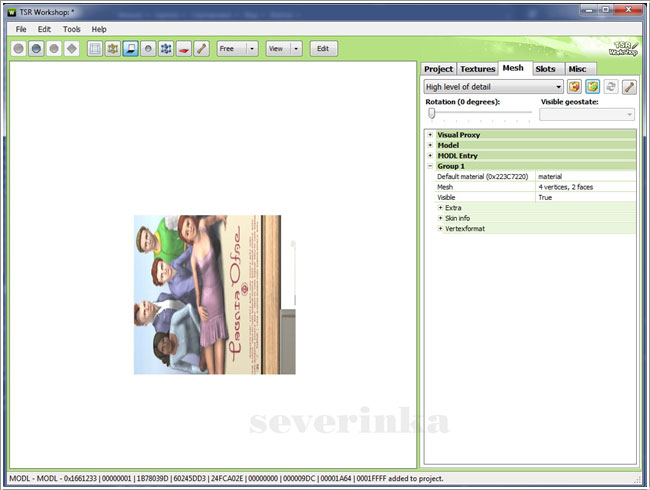650x490 pixels.
Task: Click the Rotation slider handle
Action: click(431, 113)
